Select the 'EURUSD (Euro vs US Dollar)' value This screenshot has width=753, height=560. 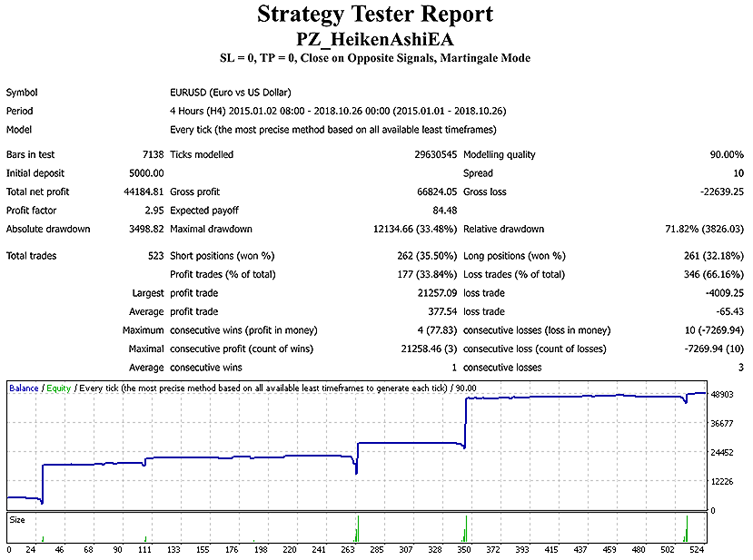point(231,93)
